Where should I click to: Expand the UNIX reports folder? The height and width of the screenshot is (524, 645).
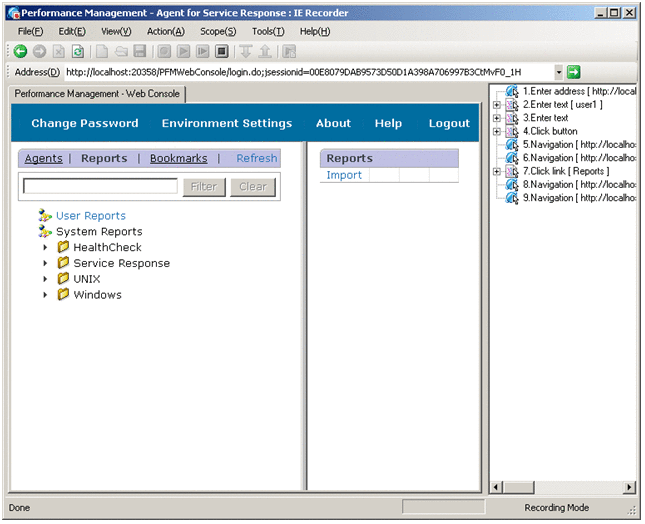coord(45,279)
